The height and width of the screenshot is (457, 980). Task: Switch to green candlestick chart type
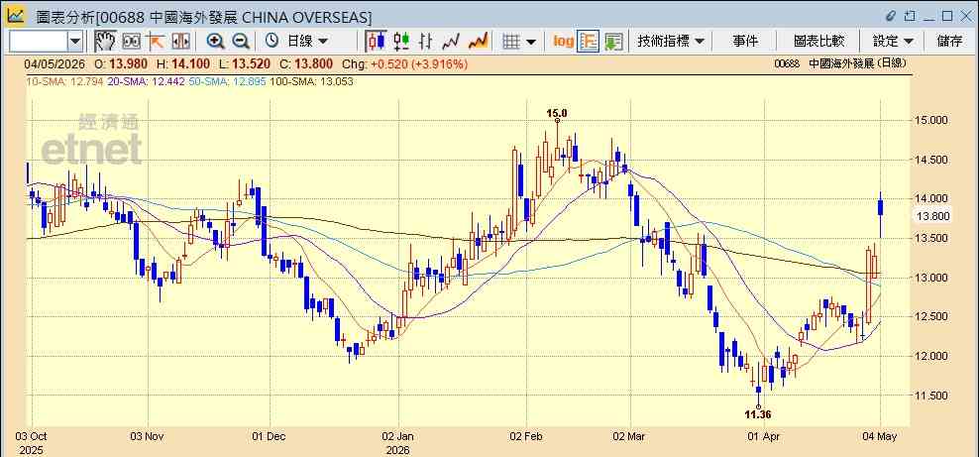[x=401, y=42]
